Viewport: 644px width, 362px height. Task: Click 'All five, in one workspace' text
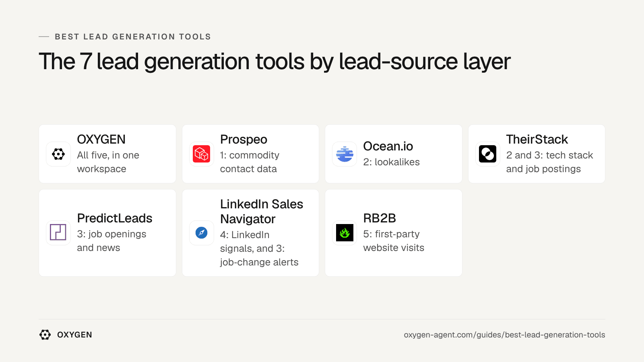[108, 162]
